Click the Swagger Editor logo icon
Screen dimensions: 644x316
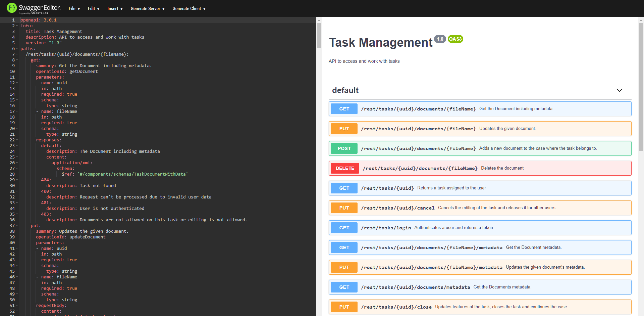click(11, 7)
